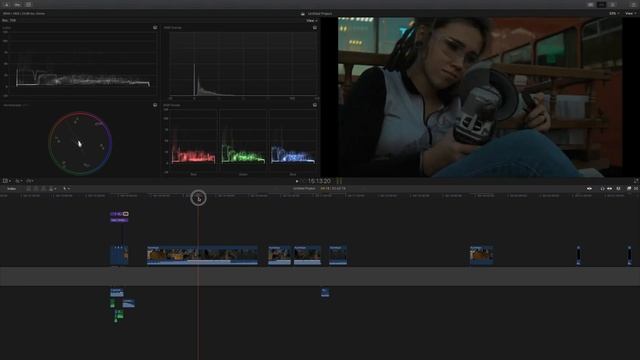Click the insert clip edit icon
640x360 pixels.
(x=36, y=189)
